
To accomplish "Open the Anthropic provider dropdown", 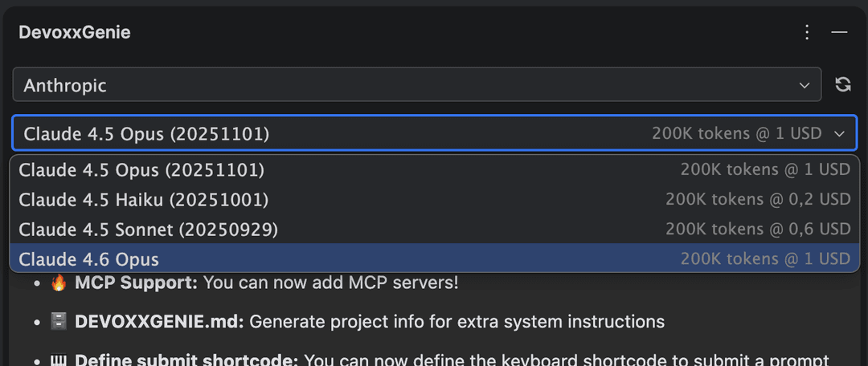I will (417, 84).
